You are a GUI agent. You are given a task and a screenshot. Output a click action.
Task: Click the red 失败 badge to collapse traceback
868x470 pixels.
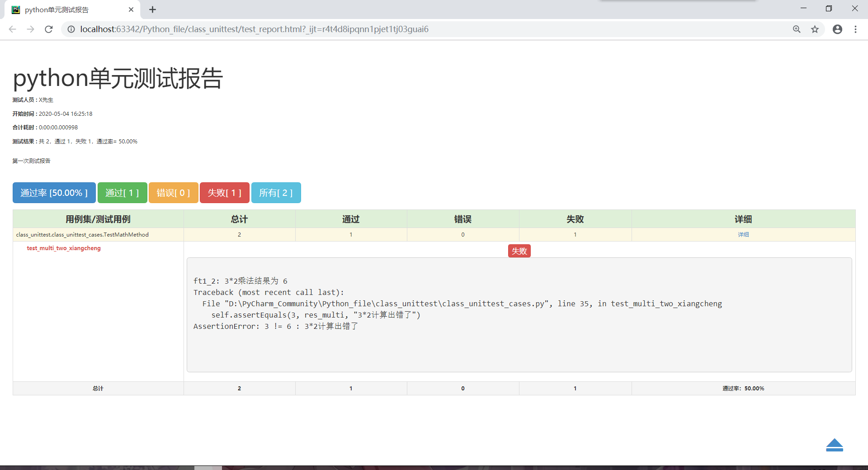[x=519, y=251]
